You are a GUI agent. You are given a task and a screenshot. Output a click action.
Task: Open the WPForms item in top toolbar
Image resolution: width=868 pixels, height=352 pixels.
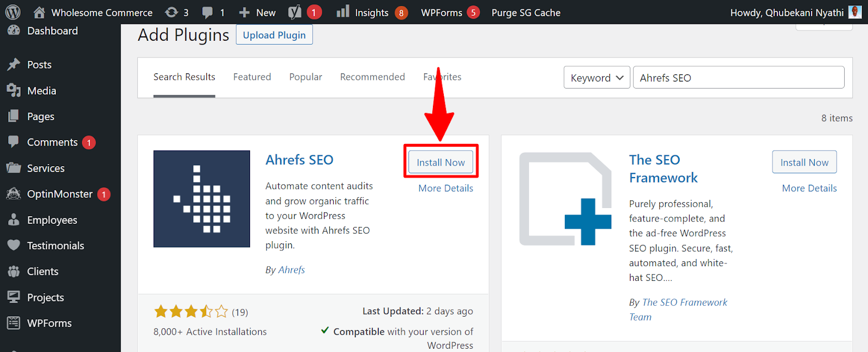click(450, 12)
